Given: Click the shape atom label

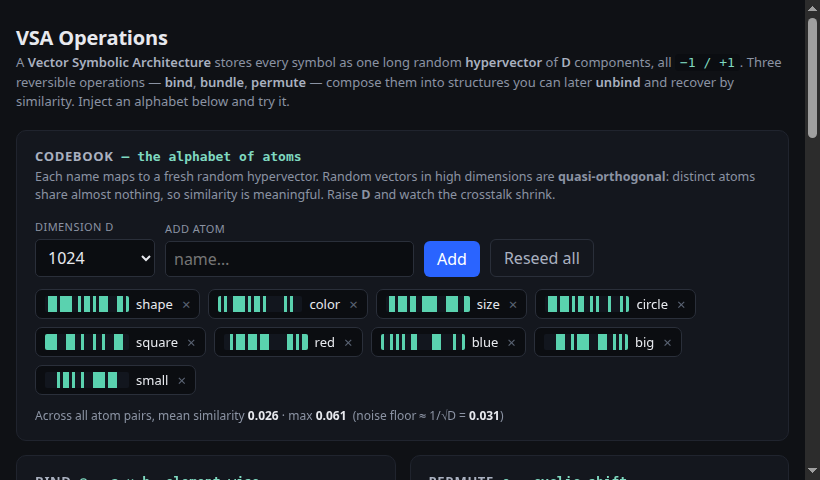Looking at the screenshot, I should tap(154, 305).
